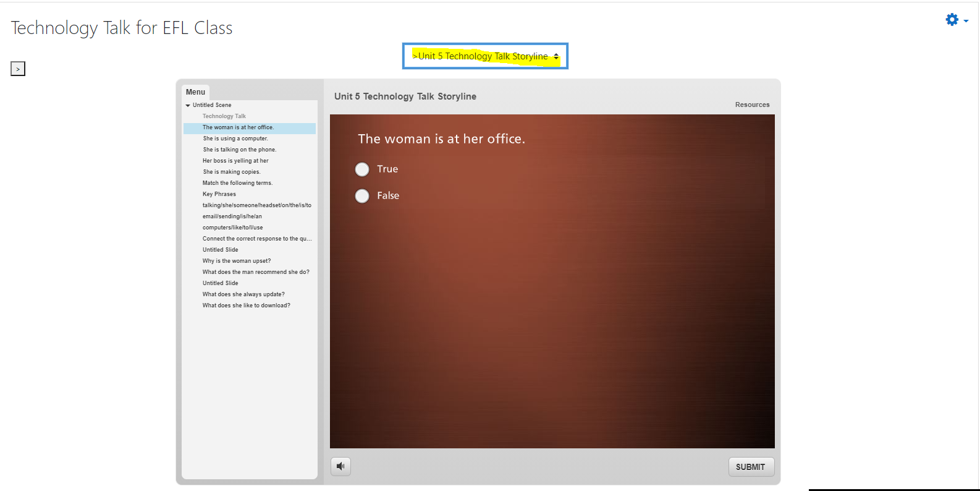Expand the side drawer arrow button
This screenshot has width=980, height=491.
pos(18,69)
